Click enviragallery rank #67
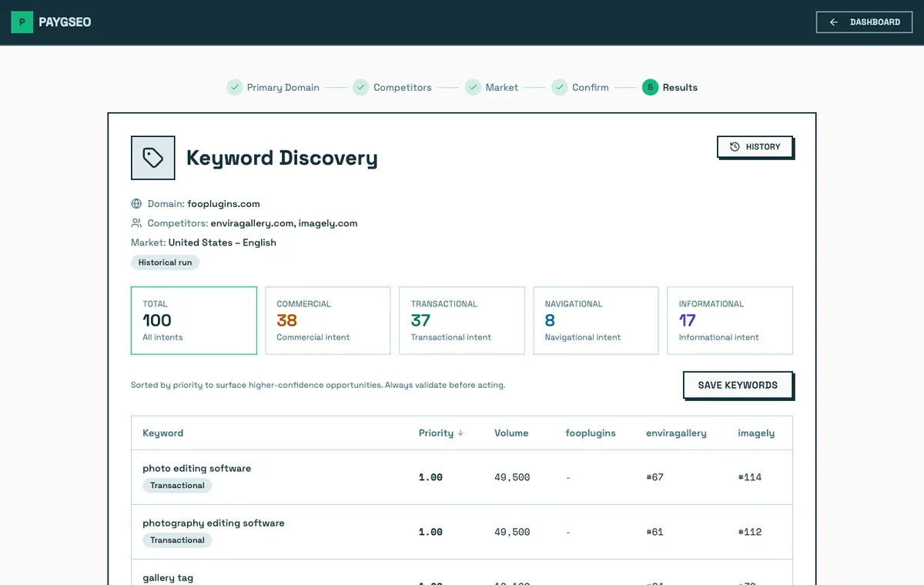The image size is (924, 585). click(654, 477)
